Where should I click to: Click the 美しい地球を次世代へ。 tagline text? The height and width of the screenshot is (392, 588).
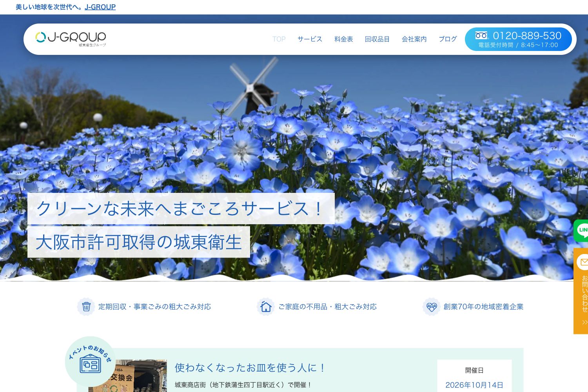[x=49, y=7]
